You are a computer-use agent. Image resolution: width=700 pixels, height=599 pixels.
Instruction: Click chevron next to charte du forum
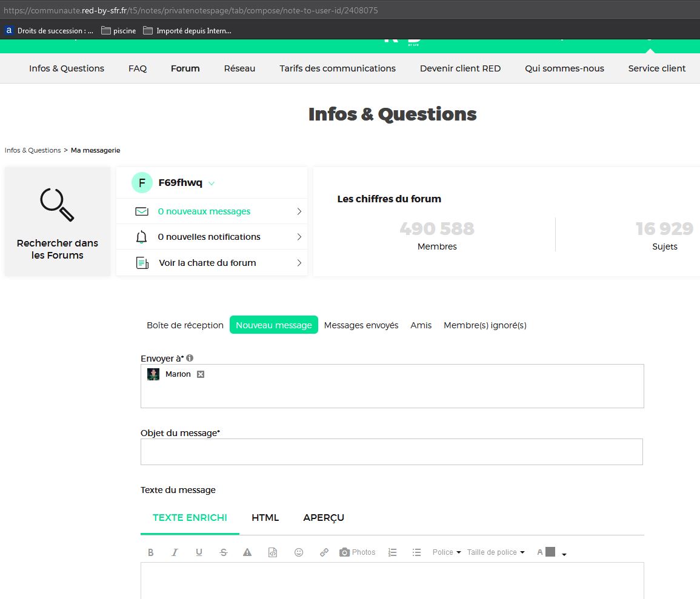pos(299,263)
